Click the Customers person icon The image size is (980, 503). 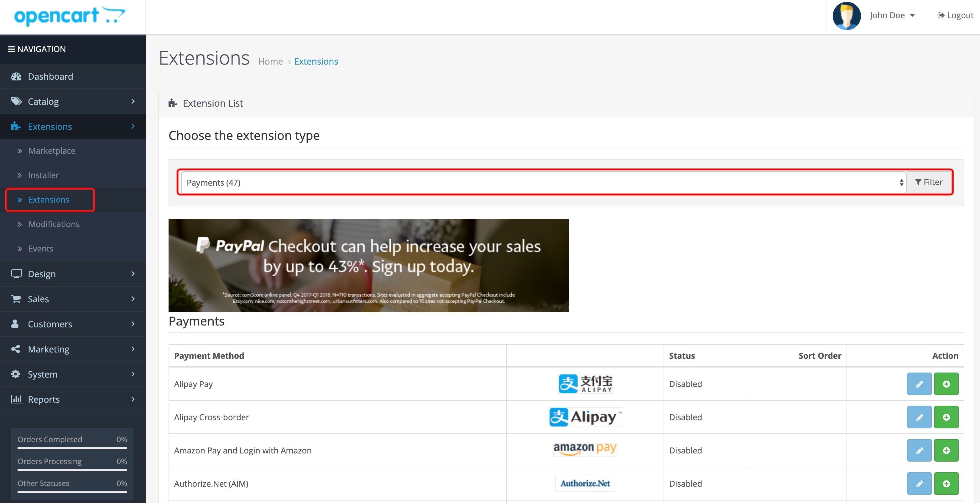[x=15, y=324]
